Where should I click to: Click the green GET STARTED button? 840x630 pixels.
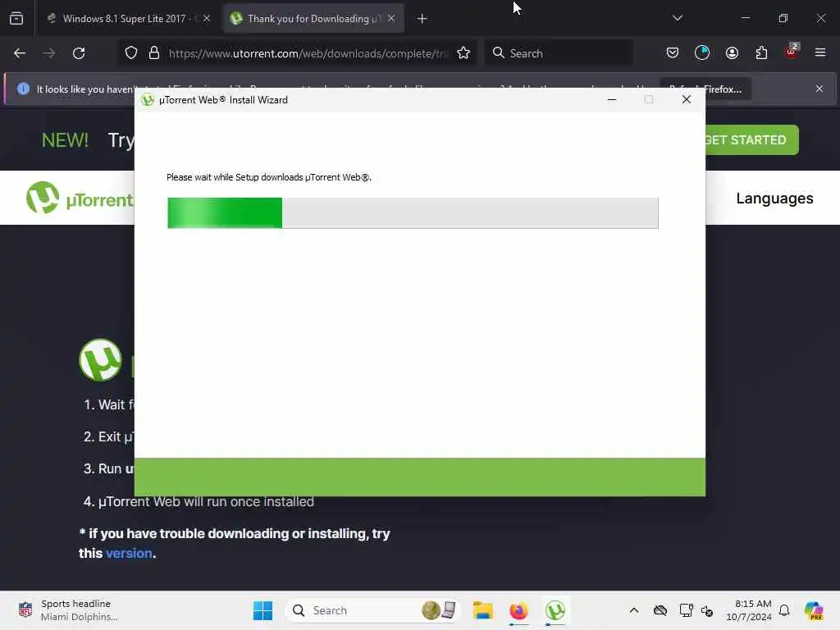[751, 139]
